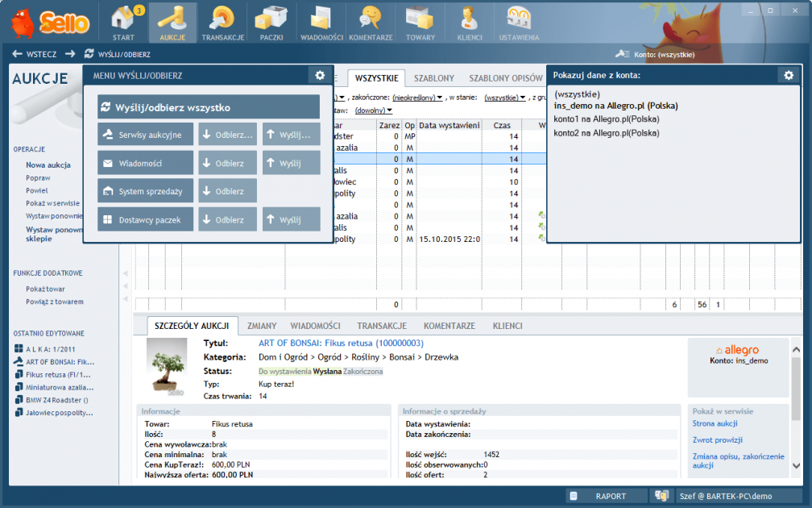The height and width of the screenshot is (508, 812).
Task: Click the RAPORT button in status bar
Action: pos(607,496)
